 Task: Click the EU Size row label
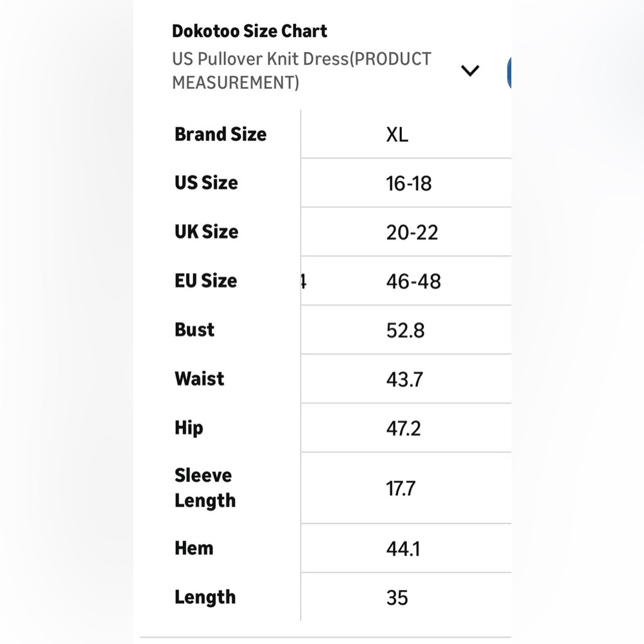pyautogui.click(x=206, y=281)
